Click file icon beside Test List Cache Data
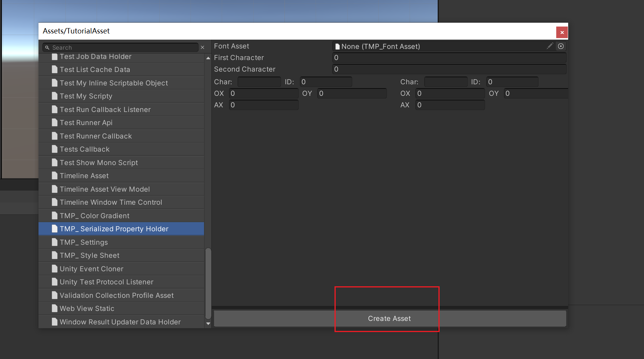 [55, 70]
